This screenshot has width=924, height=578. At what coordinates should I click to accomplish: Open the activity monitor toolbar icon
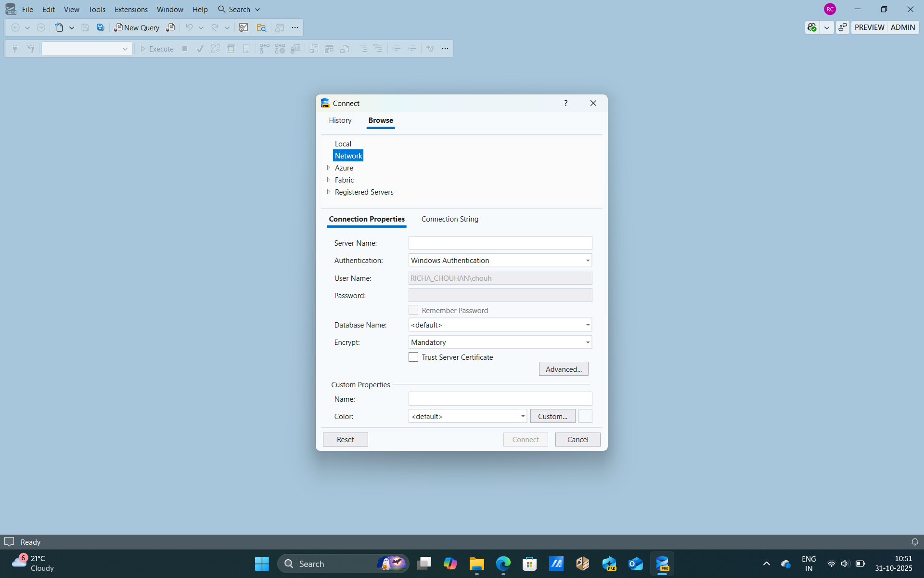click(x=244, y=27)
